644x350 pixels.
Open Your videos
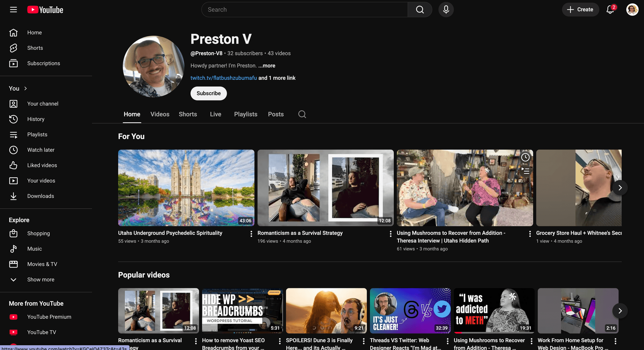coord(46,181)
